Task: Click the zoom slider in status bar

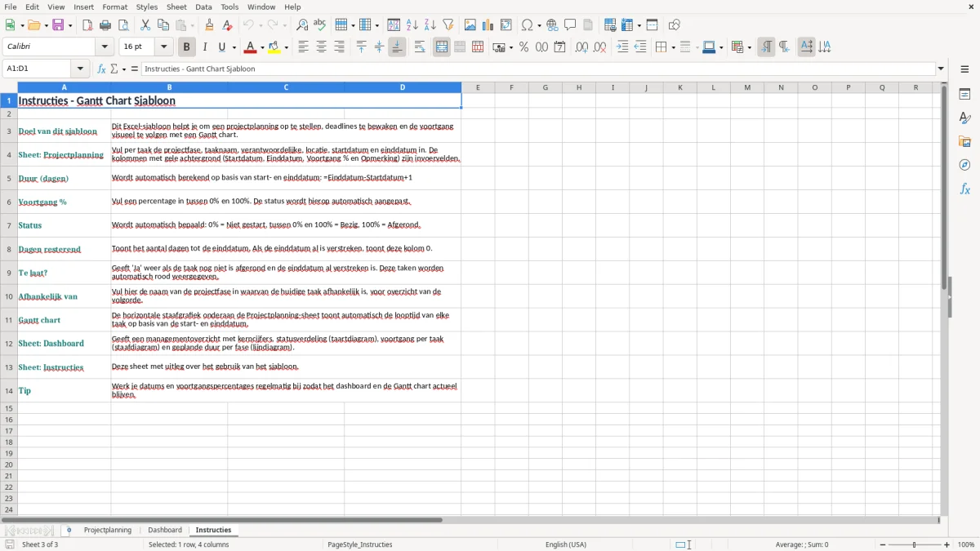Action: tap(915, 544)
